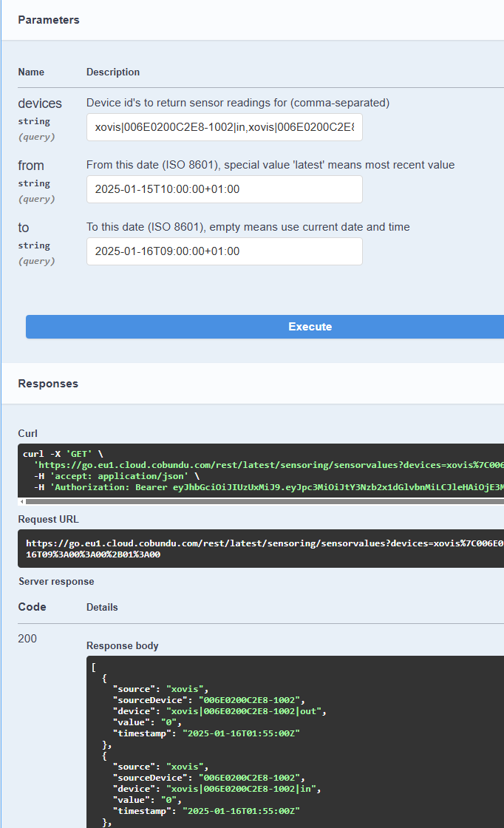Screen dimensions: 504x828
Task: Click the 'Name' column header
Action: (31, 72)
